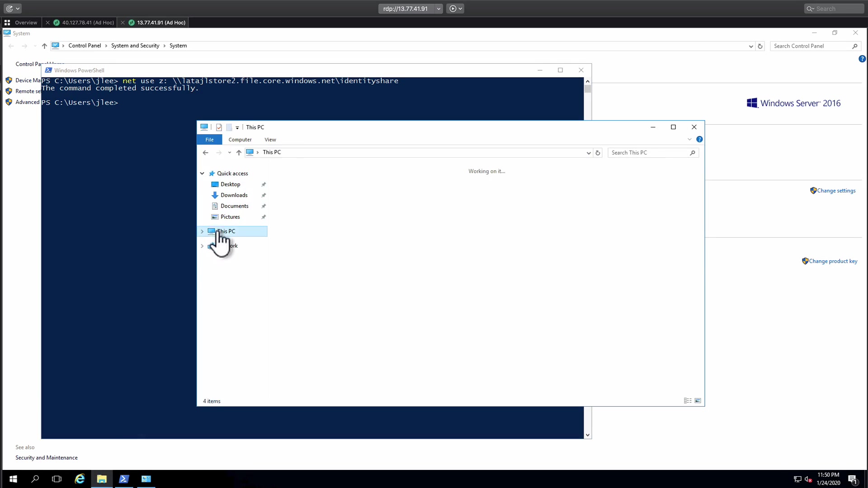This screenshot has height=488, width=868.
Task: Click the Explorer help question mark
Action: 699,140
